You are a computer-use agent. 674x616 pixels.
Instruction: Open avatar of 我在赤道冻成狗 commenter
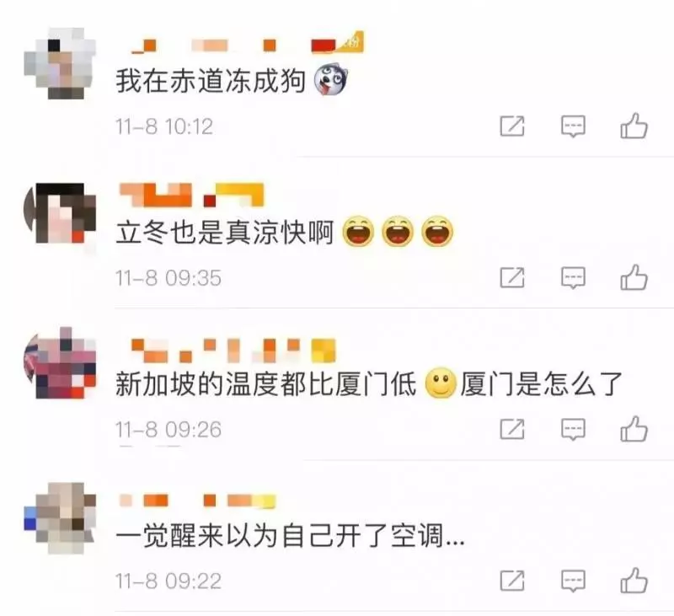click(60, 63)
